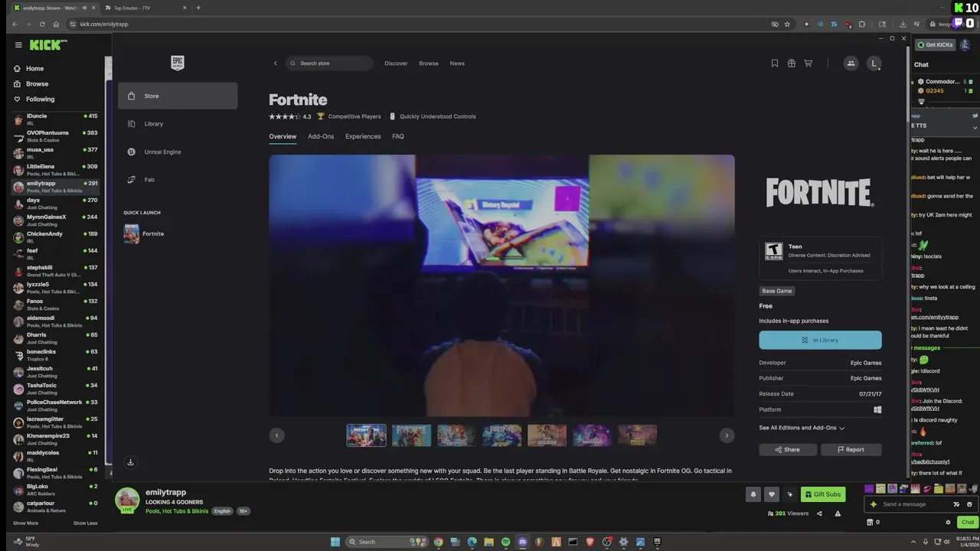This screenshot has height=551, width=980.
Task: Click Show More in the channel list
Action: tap(25, 523)
